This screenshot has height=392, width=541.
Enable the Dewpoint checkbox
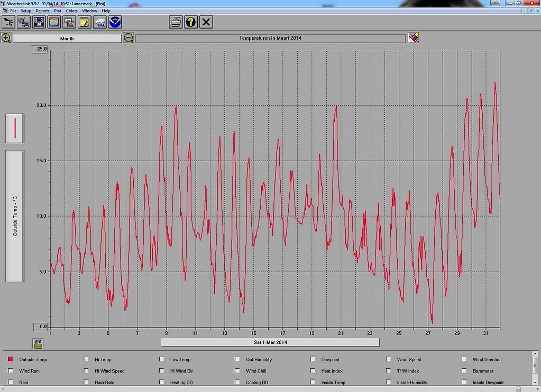click(x=313, y=359)
